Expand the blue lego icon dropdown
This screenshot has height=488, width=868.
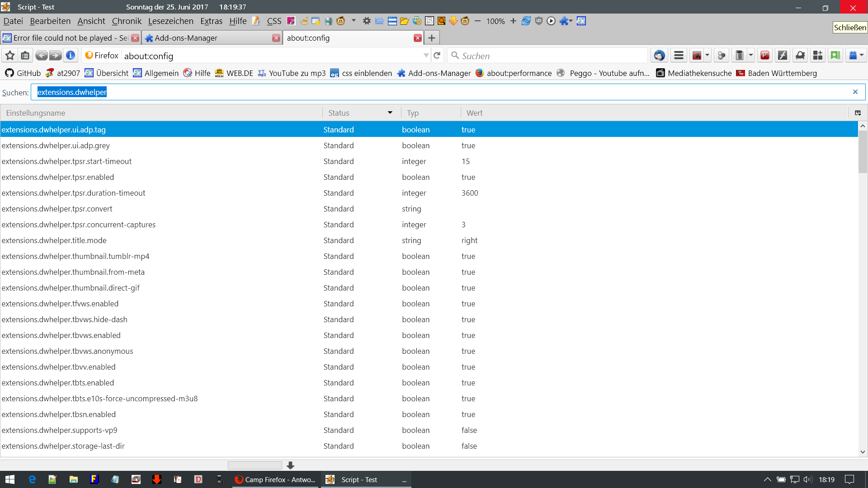tap(862, 56)
